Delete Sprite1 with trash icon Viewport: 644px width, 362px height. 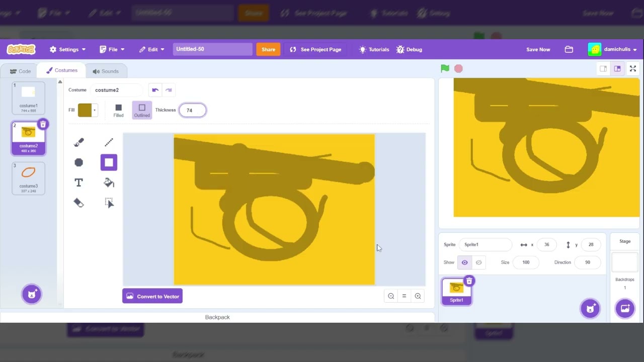coord(469,281)
